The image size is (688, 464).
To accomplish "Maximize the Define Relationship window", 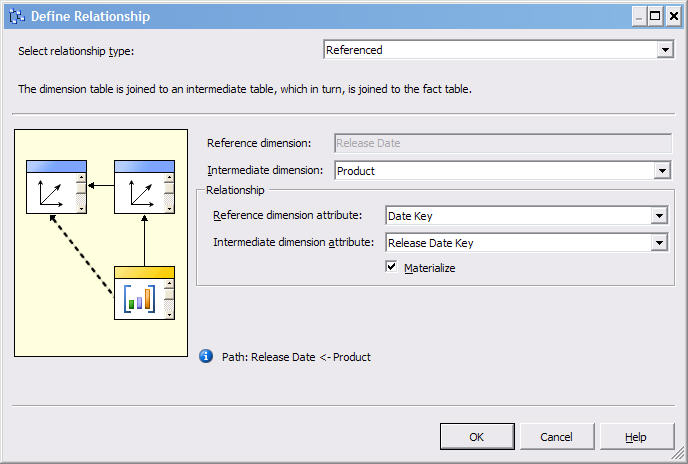I will click(655, 16).
